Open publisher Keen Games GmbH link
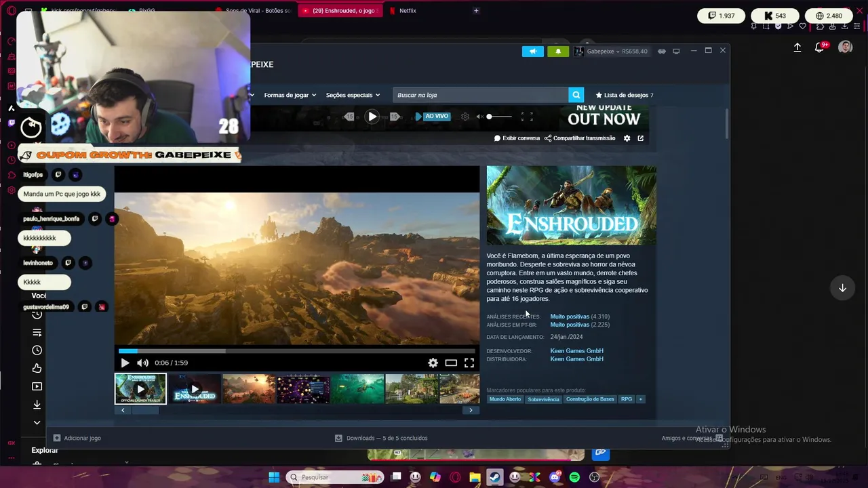The width and height of the screenshot is (868, 488). (576, 359)
